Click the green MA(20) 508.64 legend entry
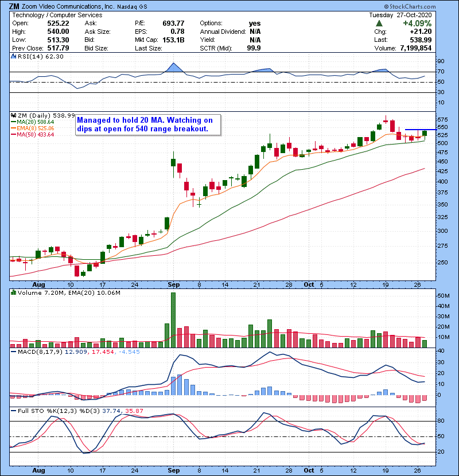Image resolution: width=459 pixels, height=476 pixels. pos(33,122)
